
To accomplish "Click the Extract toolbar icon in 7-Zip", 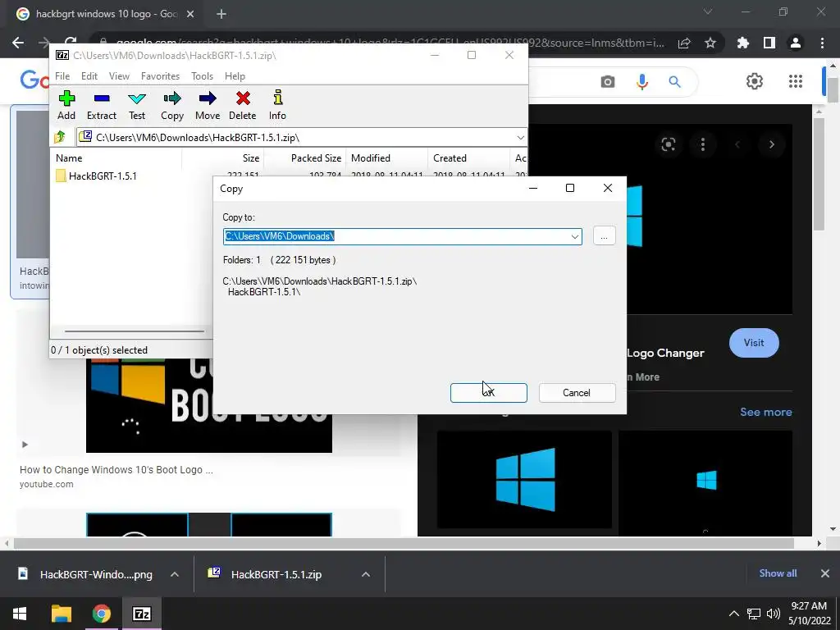I will click(x=101, y=105).
